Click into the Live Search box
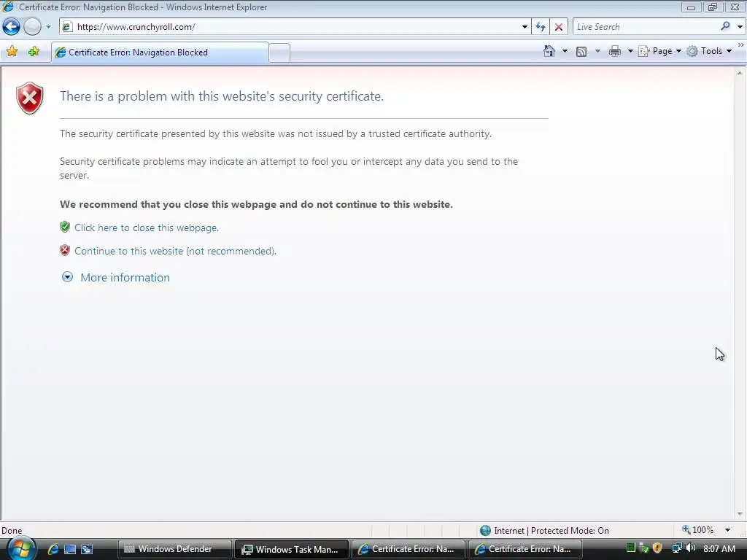The width and height of the screenshot is (747, 560). [x=646, y=27]
